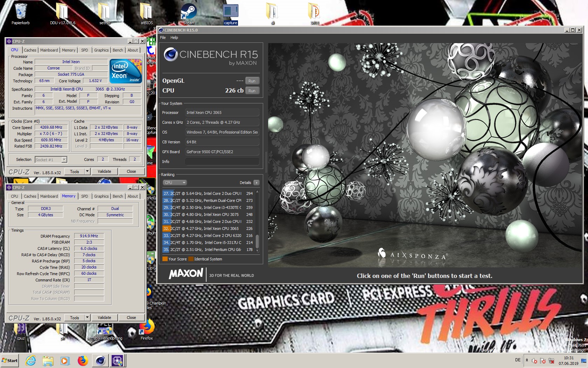Image resolution: width=588 pixels, height=368 pixels.
Task: Click Validate in bottom CPU-Z window
Action: click(x=104, y=318)
